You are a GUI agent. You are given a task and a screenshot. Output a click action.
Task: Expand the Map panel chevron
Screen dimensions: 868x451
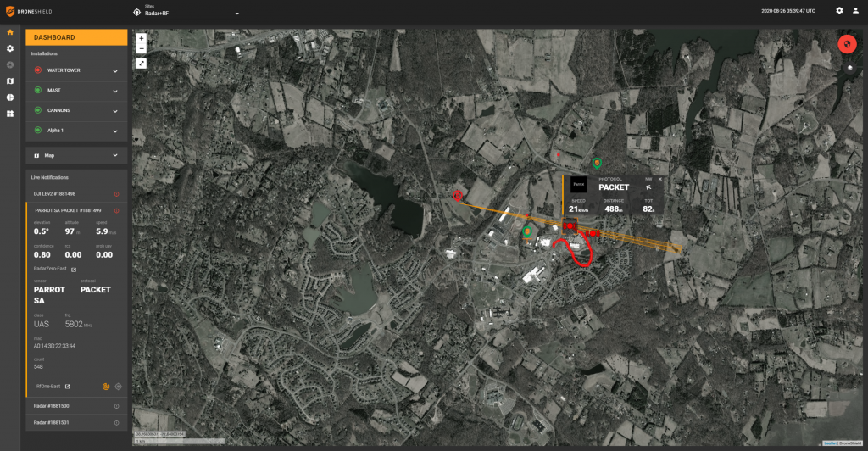[115, 155]
